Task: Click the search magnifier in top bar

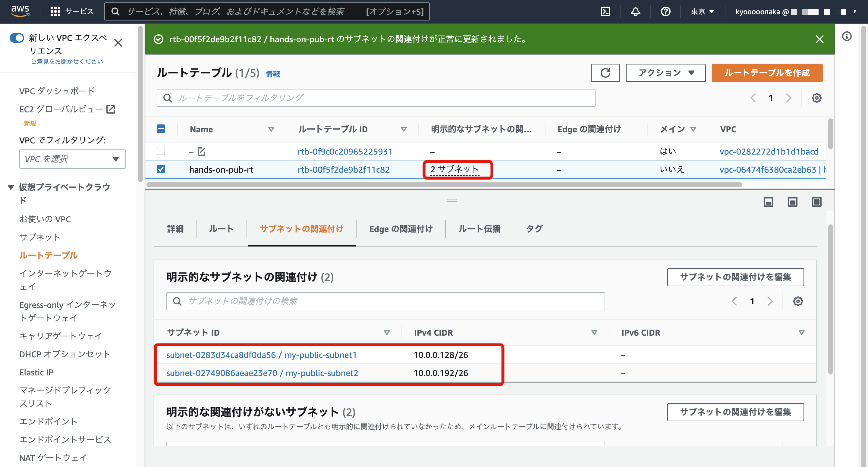Action: [x=115, y=11]
